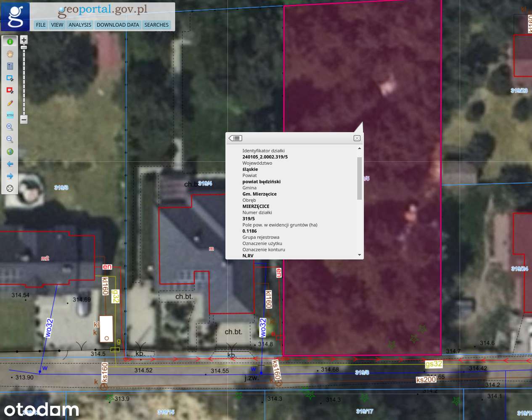Image resolution: width=532 pixels, height=420 pixels.
Task: Click the popup back-to-list icon
Action: pos(236,138)
